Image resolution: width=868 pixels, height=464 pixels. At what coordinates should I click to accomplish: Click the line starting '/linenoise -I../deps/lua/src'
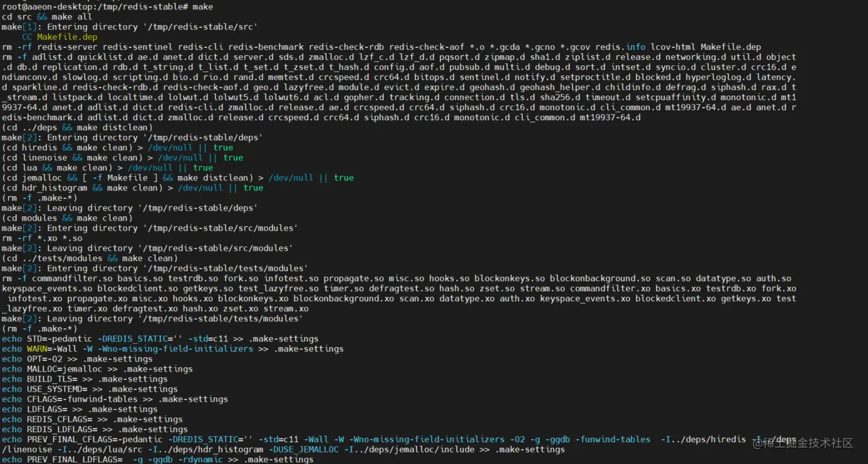pos(283,450)
